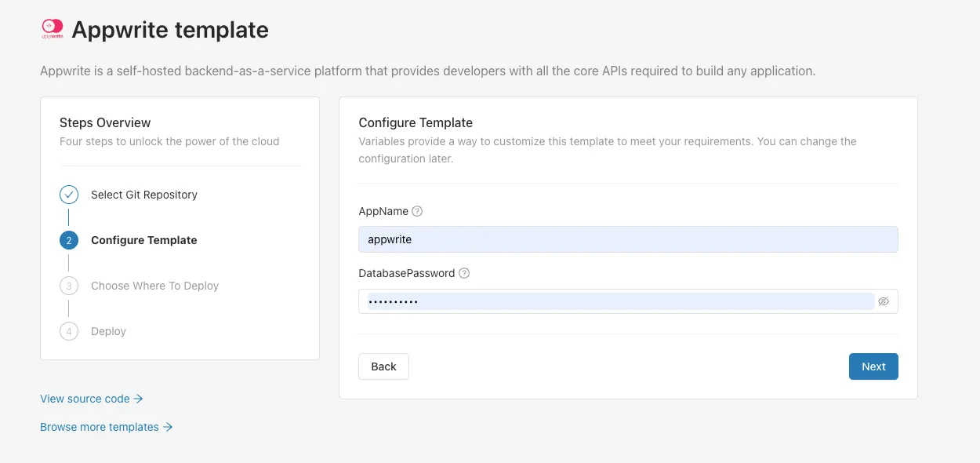Toggle password visibility eye icon
This screenshot has width=980, height=463.
[884, 301]
